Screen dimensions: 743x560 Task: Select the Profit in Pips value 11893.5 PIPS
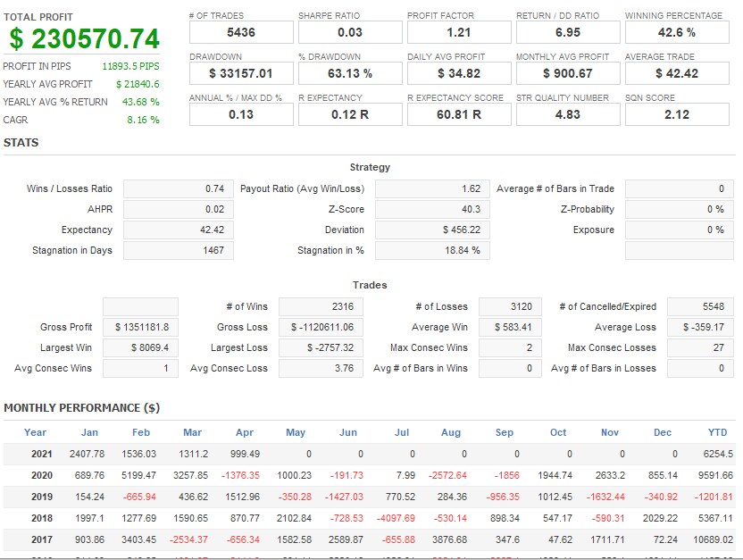pos(130,66)
